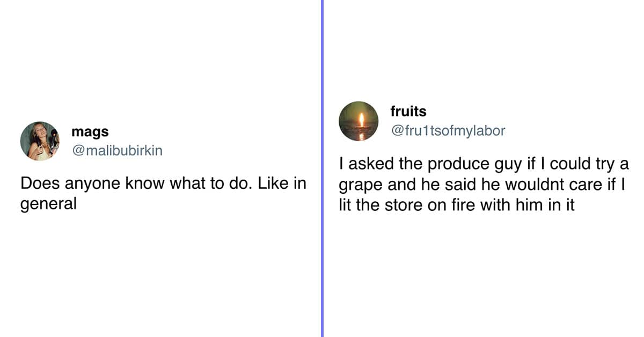Select the word general in mags tweet

[49, 204]
